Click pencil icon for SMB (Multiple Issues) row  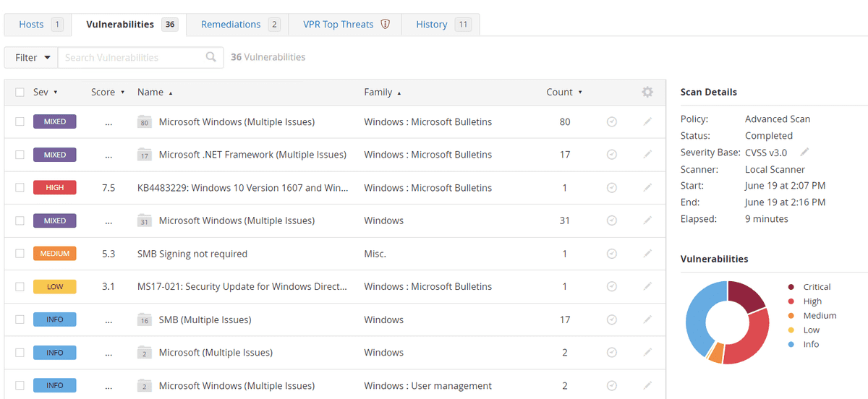coord(647,319)
